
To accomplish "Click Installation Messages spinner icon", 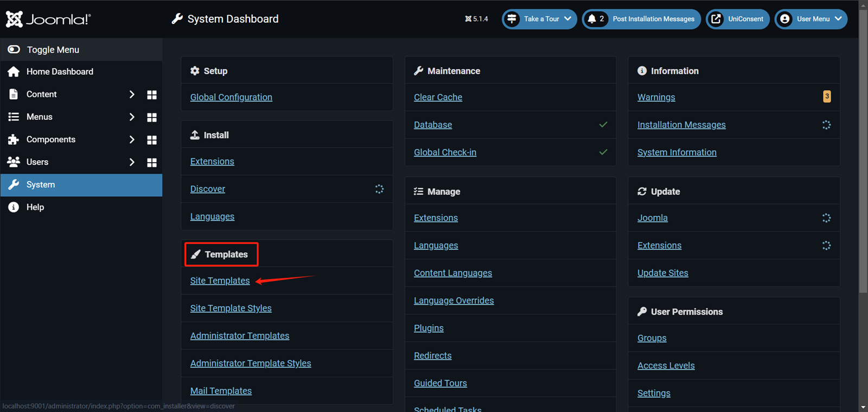I will [826, 125].
